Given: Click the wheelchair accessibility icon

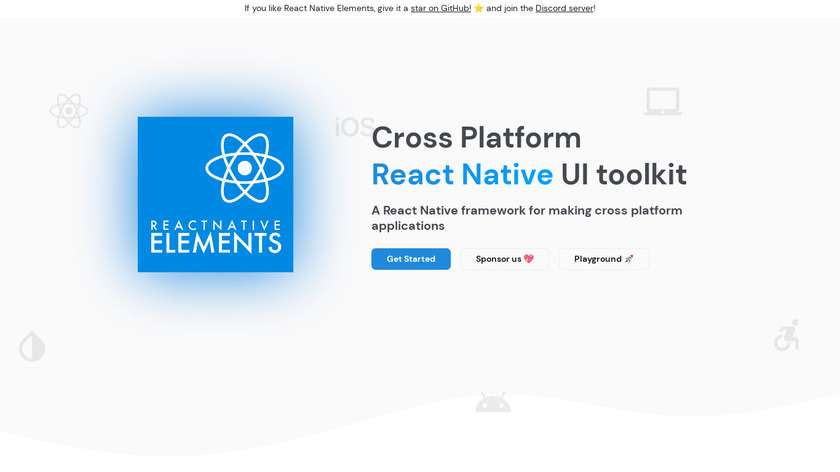Looking at the screenshot, I should 786,336.
